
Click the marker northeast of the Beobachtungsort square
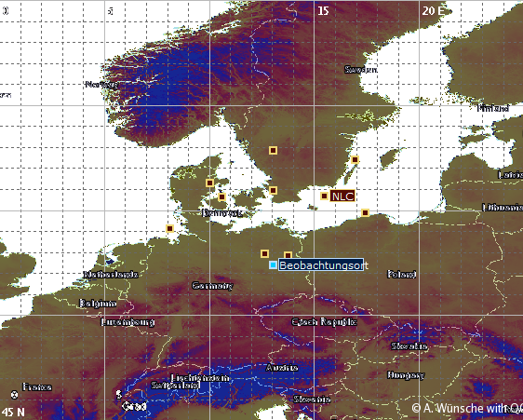coord(288,255)
